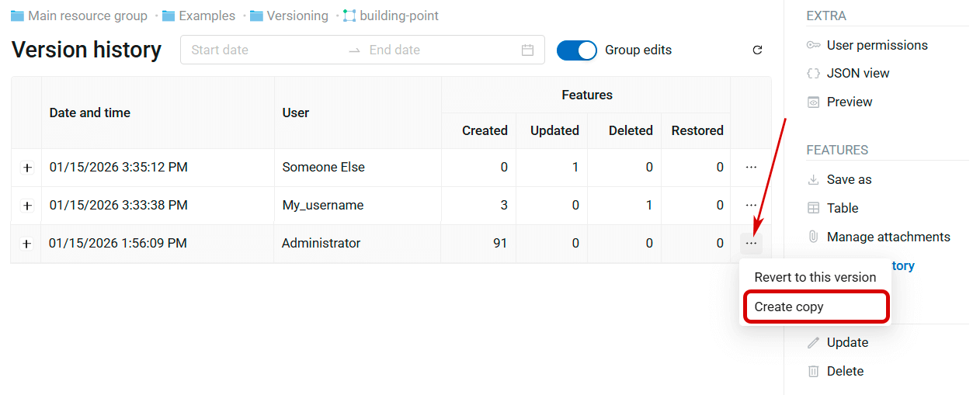
Task: Click the Save as download icon
Action: [x=813, y=180]
